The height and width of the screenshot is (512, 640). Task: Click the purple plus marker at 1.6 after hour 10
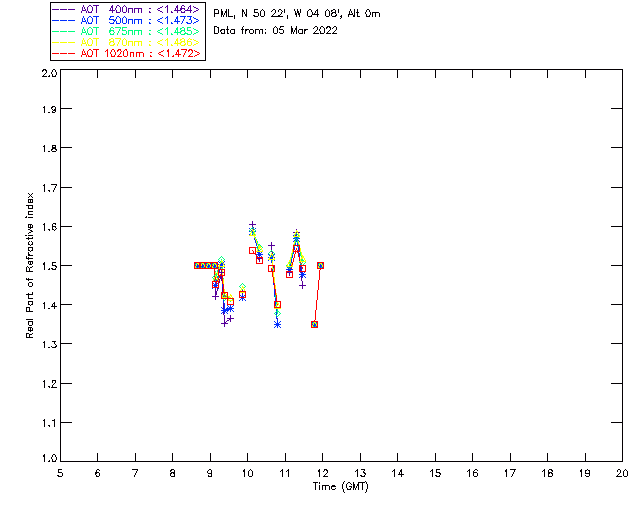[x=252, y=225]
